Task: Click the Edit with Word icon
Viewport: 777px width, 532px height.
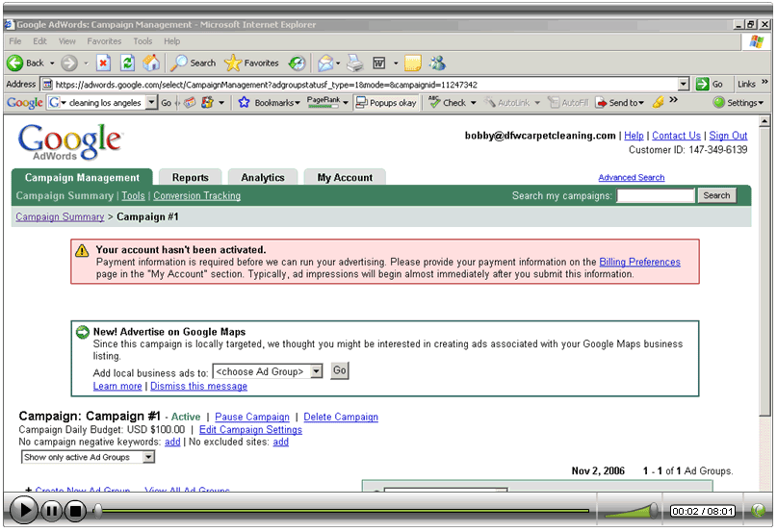Action: pyautogui.click(x=379, y=63)
